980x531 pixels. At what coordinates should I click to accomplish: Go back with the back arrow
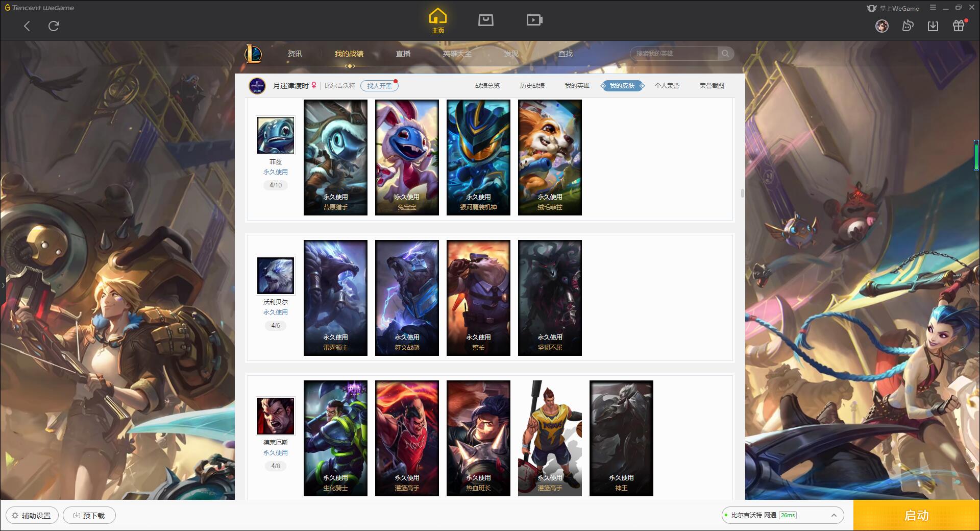tap(27, 26)
